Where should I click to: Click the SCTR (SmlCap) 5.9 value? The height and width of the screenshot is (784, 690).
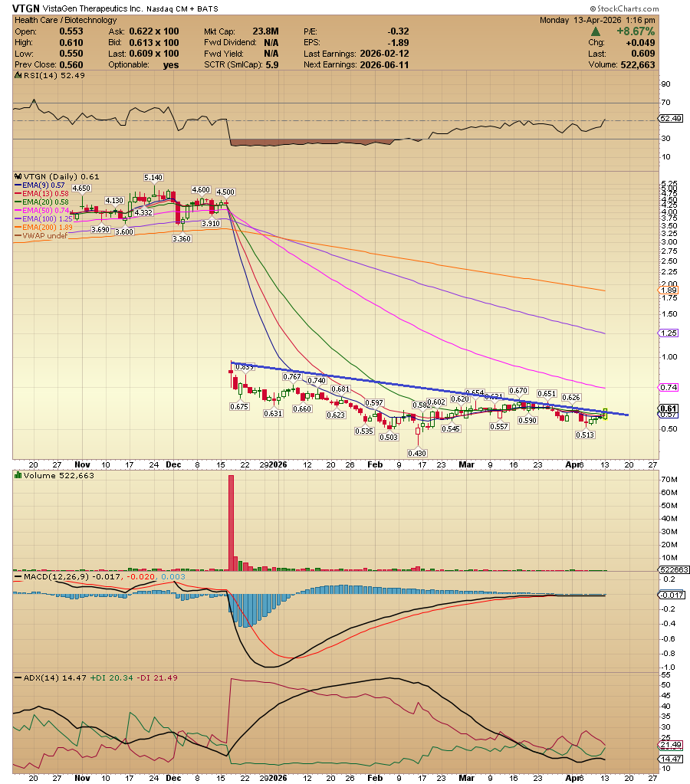point(271,65)
